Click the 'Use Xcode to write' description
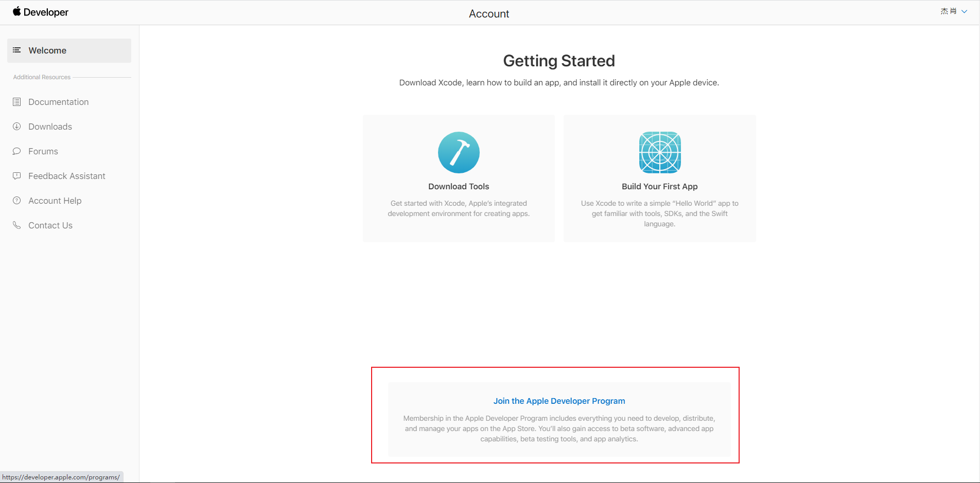The width and height of the screenshot is (980, 483). (660, 213)
